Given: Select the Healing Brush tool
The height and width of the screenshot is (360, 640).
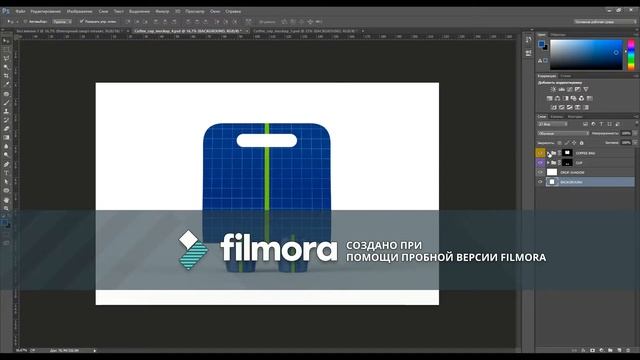Looking at the screenshot, I should pos(6,94).
